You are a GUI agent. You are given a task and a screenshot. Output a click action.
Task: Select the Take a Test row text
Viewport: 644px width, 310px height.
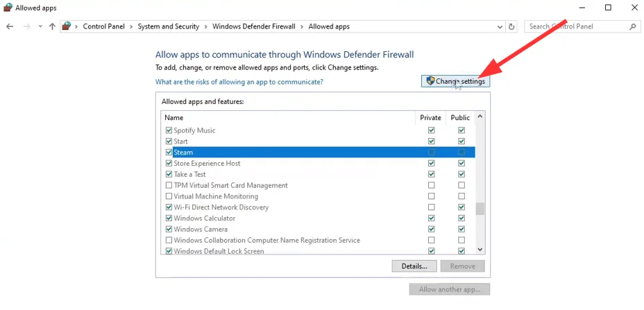click(x=189, y=174)
